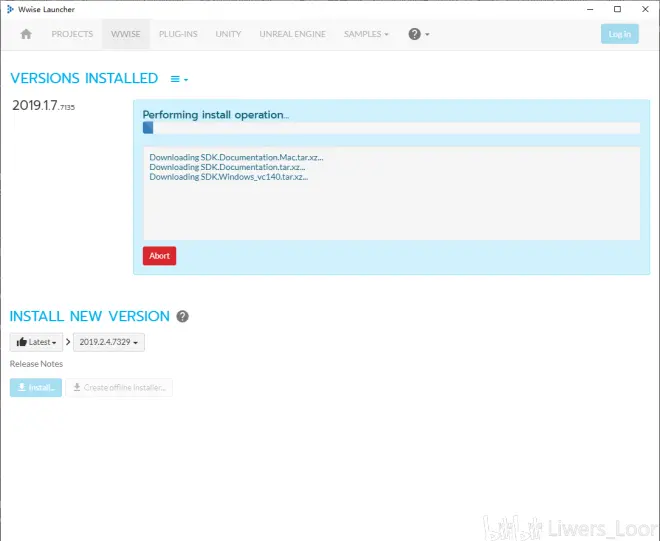
Task: Go to the Home icon tab
Action: coord(26,34)
